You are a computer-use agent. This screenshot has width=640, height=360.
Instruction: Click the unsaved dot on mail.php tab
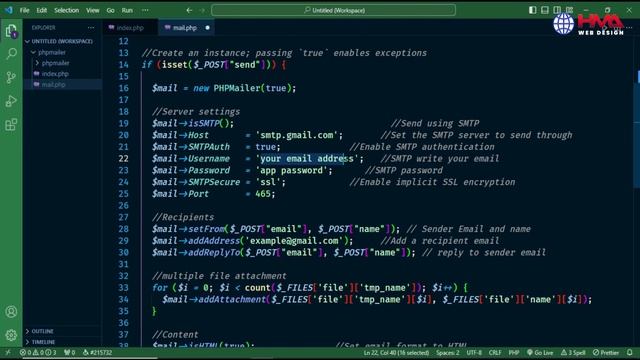(207, 28)
